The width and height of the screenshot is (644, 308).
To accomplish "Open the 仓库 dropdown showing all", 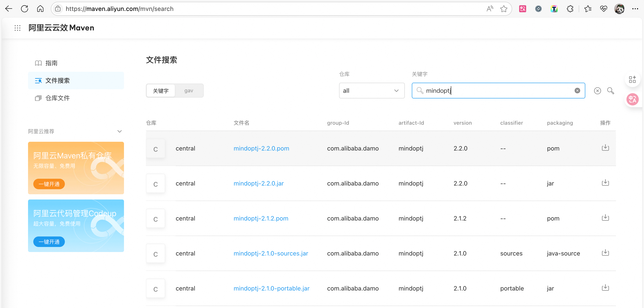I will click(372, 91).
